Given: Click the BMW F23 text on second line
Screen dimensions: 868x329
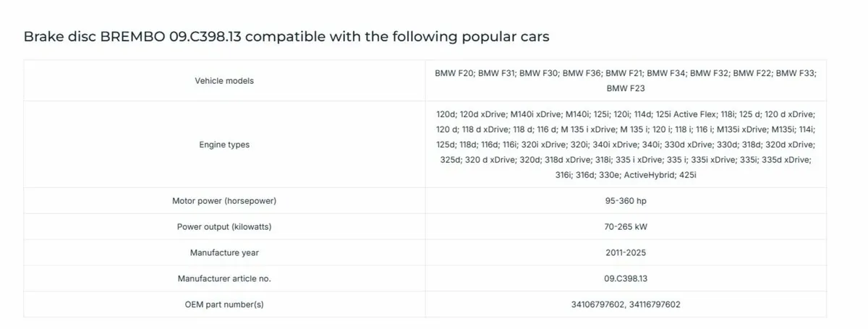Looking at the screenshot, I should pyautogui.click(x=626, y=88).
